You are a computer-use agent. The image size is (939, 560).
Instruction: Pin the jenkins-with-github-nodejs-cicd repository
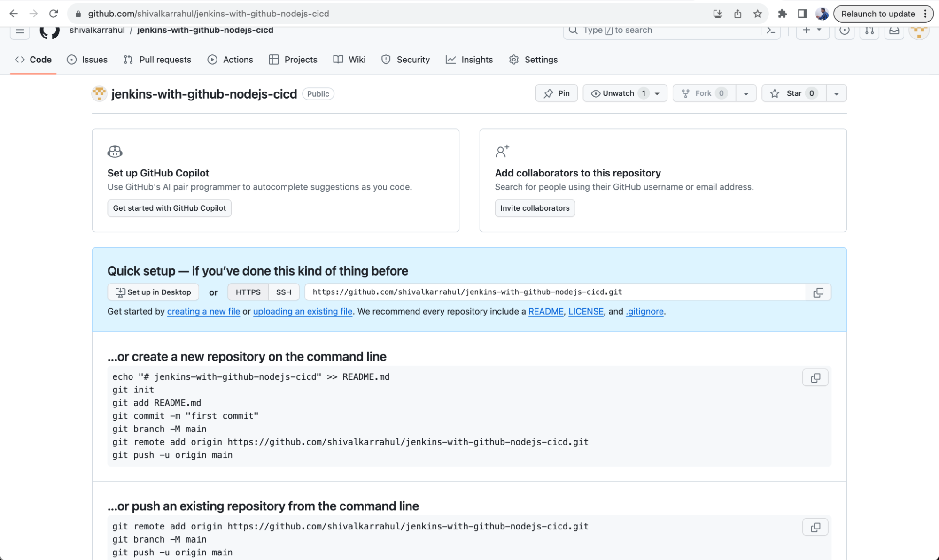pos(556,93)
